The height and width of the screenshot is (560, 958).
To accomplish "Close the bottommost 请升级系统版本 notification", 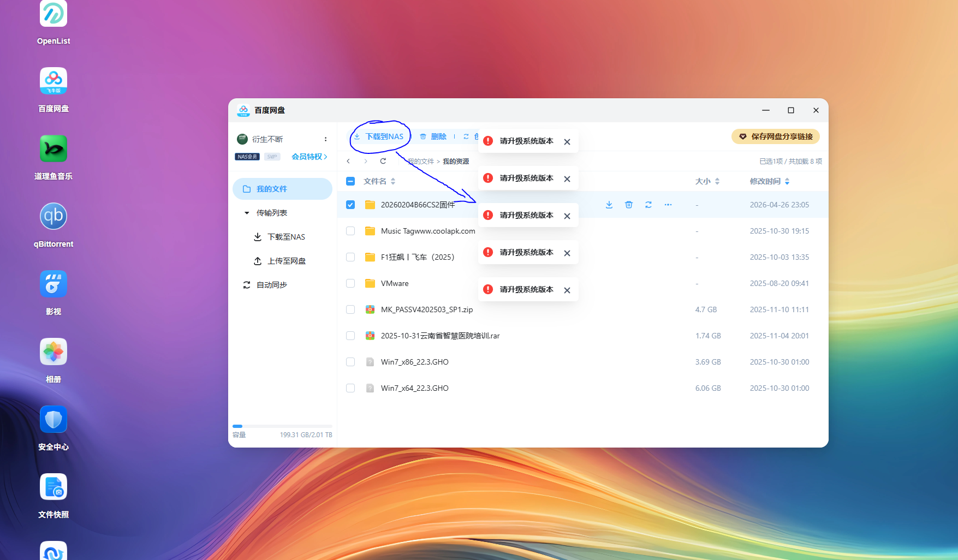I will [567, 290].
